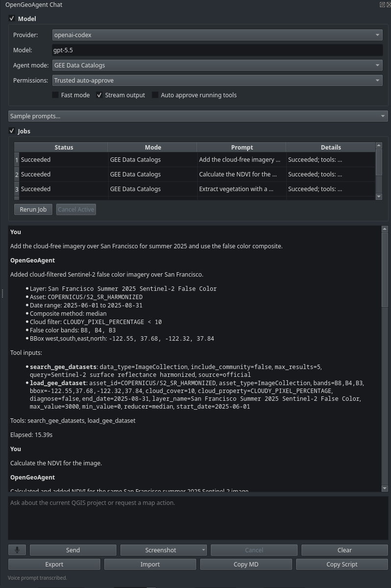Image resolution: width=391 pixels, height=588 pixels.
Task: Sort jobs by the Mode column header
Action: click(x=153, y=147)
